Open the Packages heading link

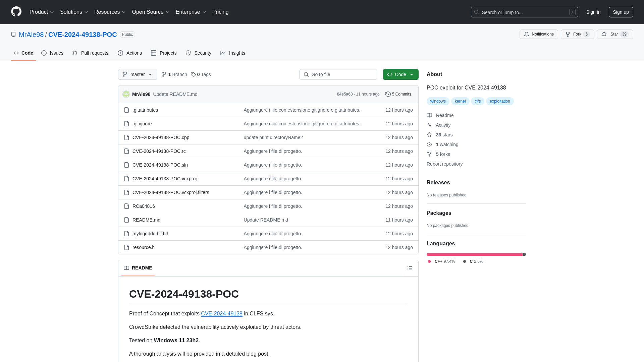point(439,213)
